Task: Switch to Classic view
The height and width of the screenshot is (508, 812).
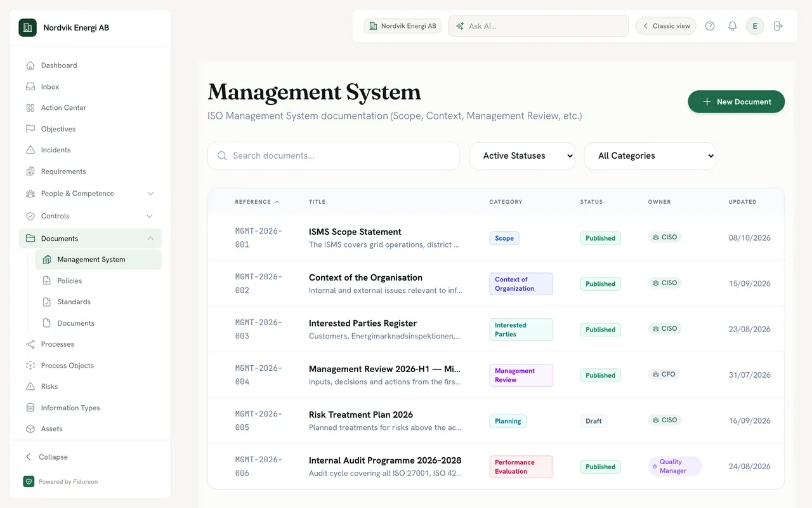Action: (666, 26)
